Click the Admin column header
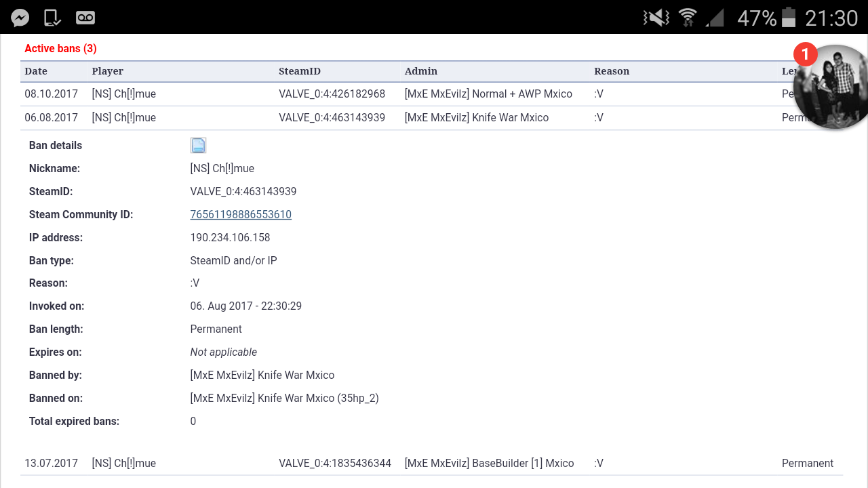 [x=421, y=71]
